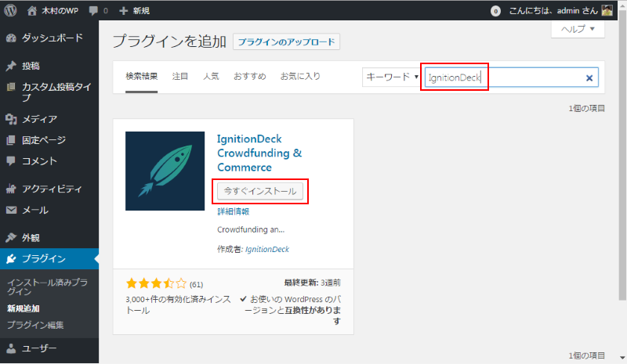Click the プラグインのアップロード button
The width and height of the screenshot is (627, 364).
pos(286,42)
